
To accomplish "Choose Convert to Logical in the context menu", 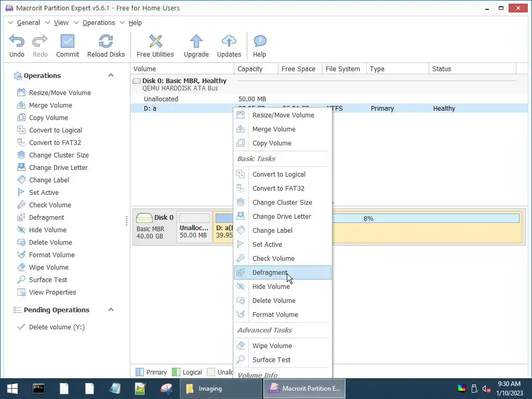I will [x=282, y=175].
